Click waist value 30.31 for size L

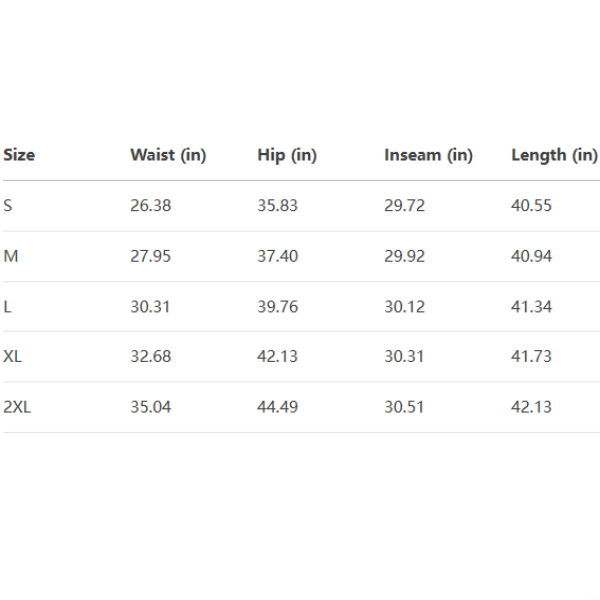tap(150, 307)
